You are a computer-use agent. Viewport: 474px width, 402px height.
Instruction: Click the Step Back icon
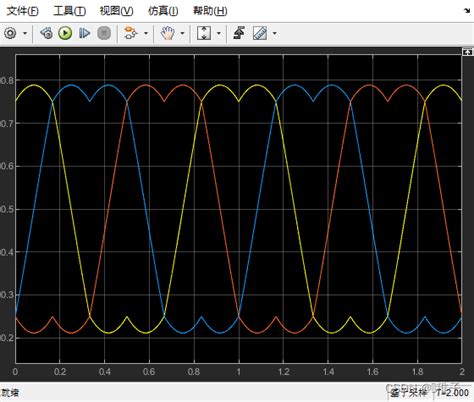46,33
